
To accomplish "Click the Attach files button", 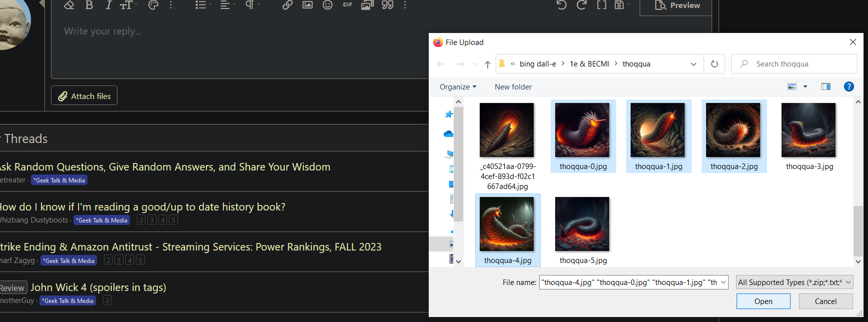I will click(x=84, y=96).
